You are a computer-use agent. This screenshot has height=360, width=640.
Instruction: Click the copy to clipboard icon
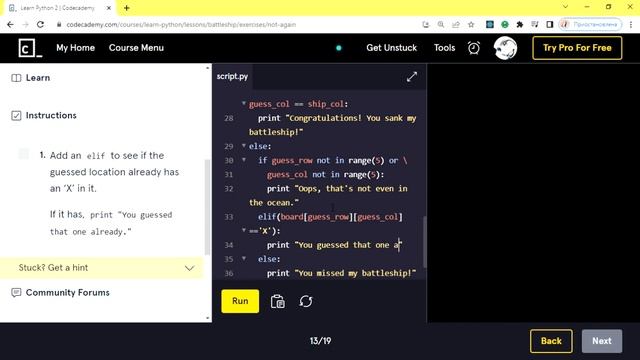click(x=278, y=302)
